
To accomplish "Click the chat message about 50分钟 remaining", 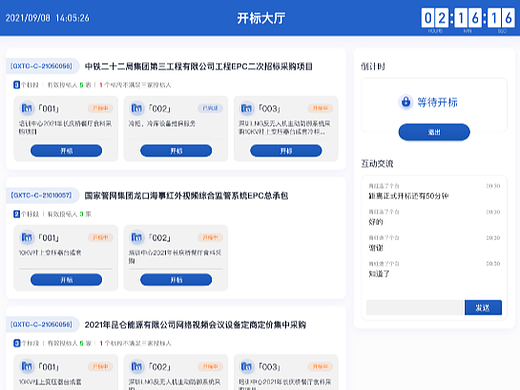I will [x=408, y=196].
